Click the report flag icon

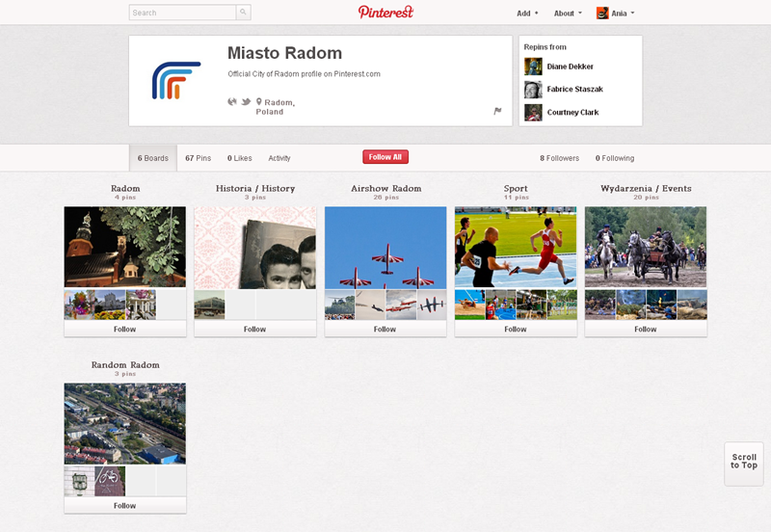coord(498,111)
